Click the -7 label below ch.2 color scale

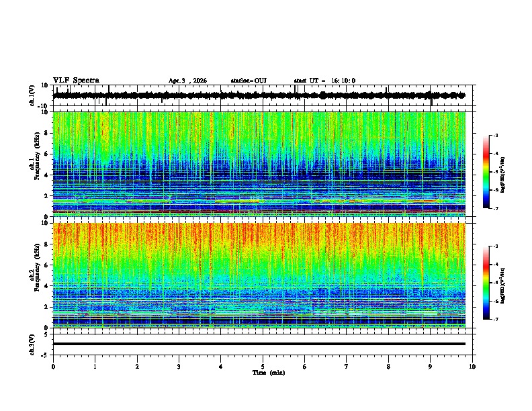coord(495,319)
